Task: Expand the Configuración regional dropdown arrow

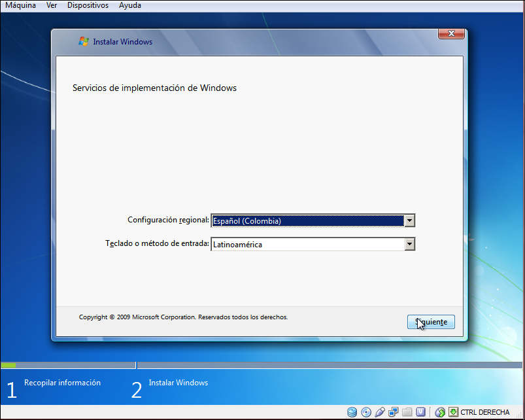Action: 409,220
